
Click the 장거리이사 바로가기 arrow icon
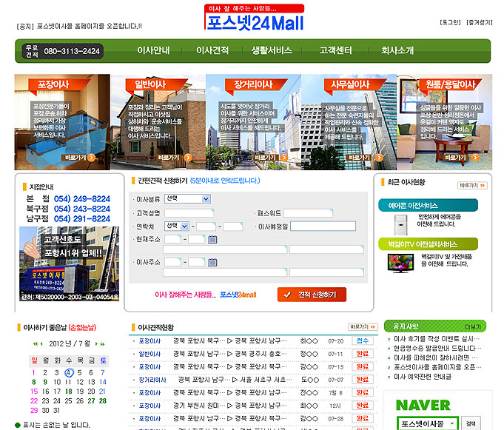point(283,158)
